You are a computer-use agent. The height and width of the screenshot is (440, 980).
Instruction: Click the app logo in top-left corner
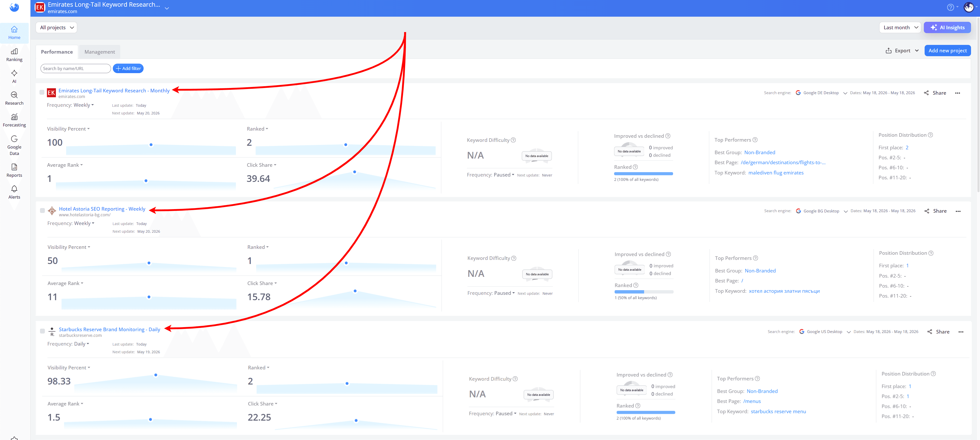[14, 7]
